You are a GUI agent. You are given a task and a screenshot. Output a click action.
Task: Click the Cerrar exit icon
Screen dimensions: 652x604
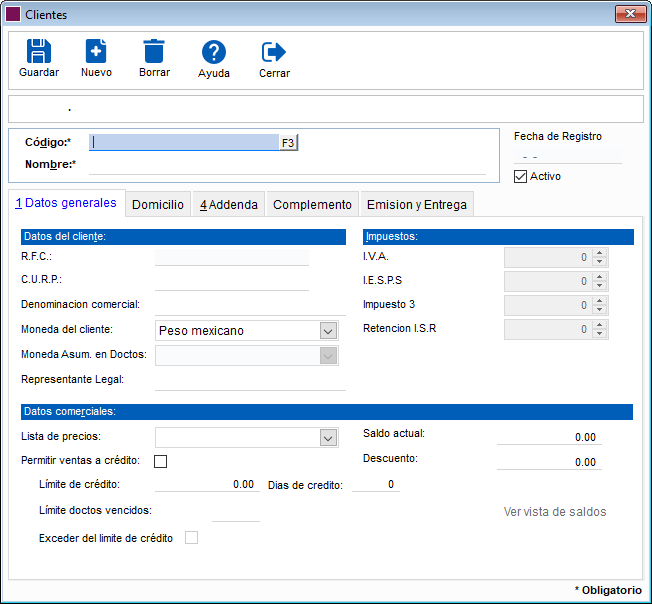click(x=274, y=53)
